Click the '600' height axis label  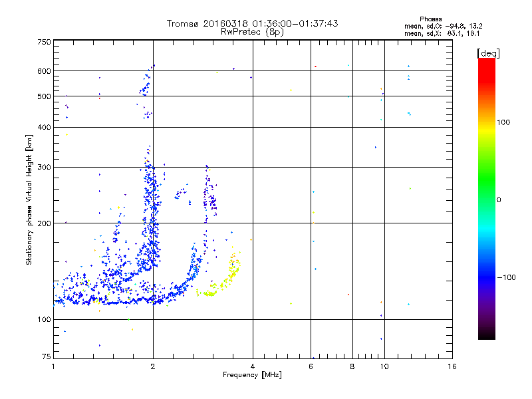[x=44, y=71]
